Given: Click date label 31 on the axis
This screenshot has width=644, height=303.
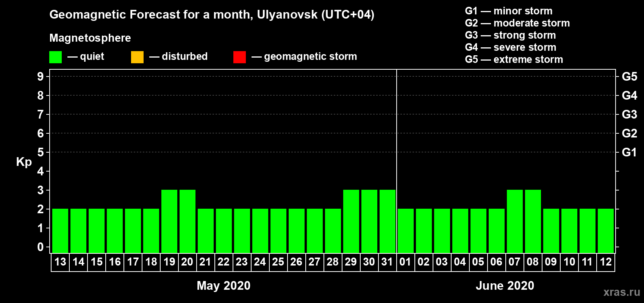Looking at the screenshot, I should (x=388, y=262).
